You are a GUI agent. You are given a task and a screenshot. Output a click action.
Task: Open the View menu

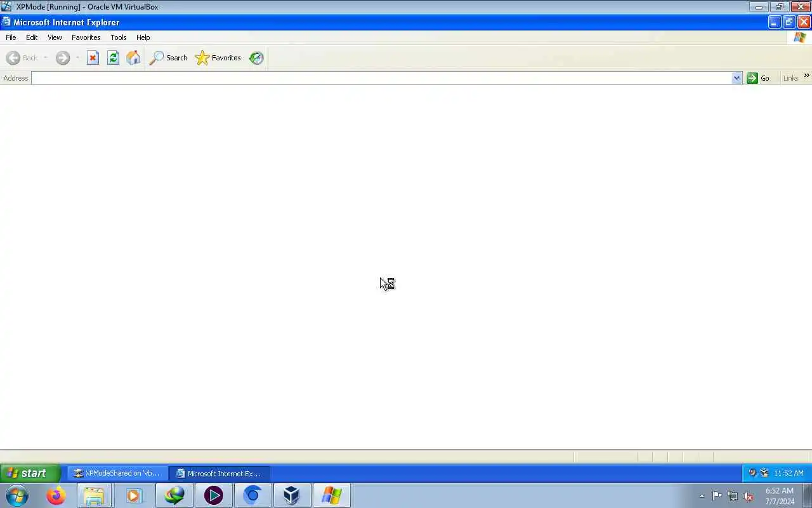pyautogui.click(x=55, y=37)
